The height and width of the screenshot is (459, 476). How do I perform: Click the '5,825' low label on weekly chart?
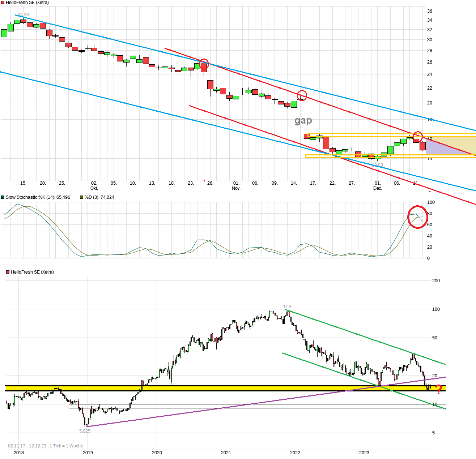85,431
